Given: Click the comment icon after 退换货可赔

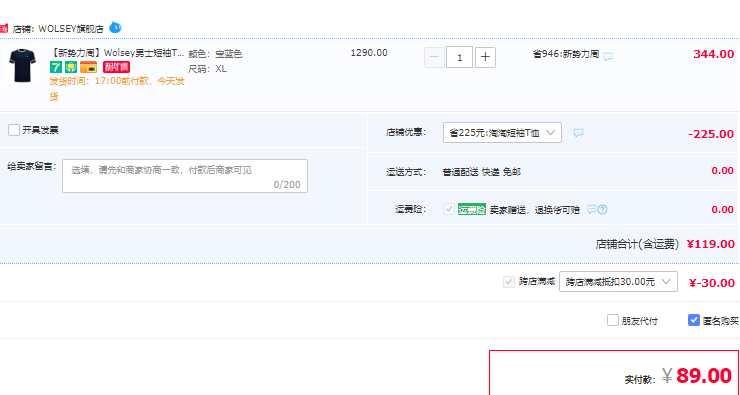Looking at the screenshot, I should [x=592, y=210].
